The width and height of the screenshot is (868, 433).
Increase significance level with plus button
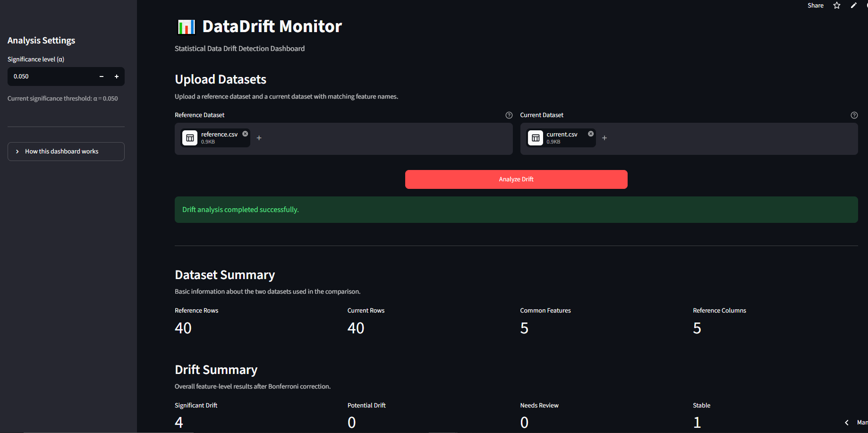point(117,76)
